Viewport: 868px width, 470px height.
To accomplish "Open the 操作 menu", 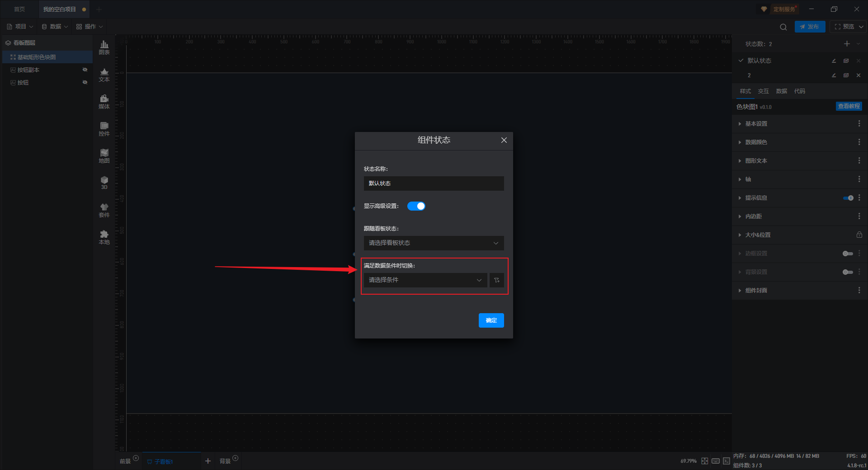I will point(90,27).
